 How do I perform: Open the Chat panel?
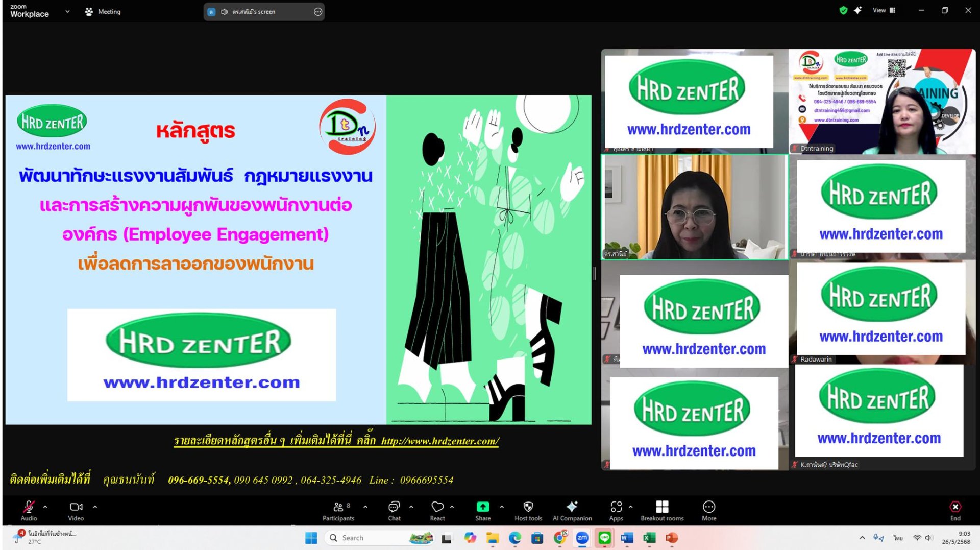[394, 510]
